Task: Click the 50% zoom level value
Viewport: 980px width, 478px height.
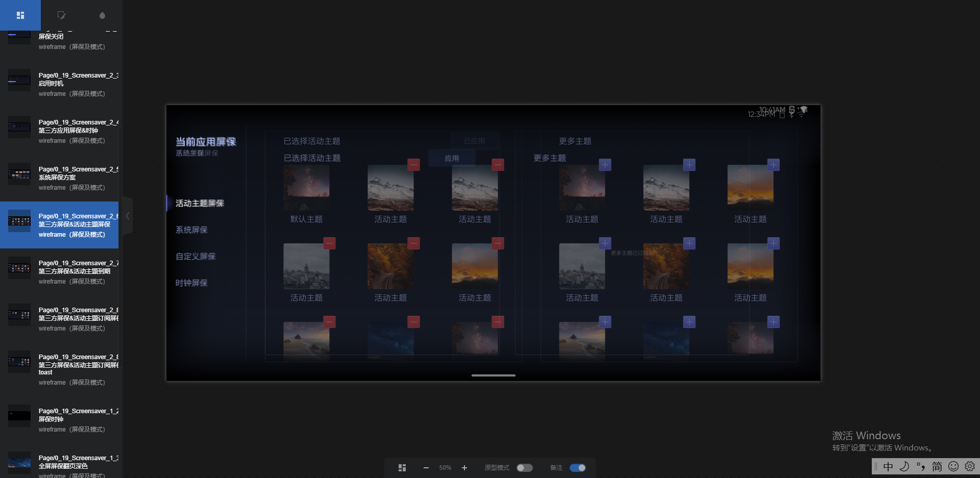Action: coord(445,468)
